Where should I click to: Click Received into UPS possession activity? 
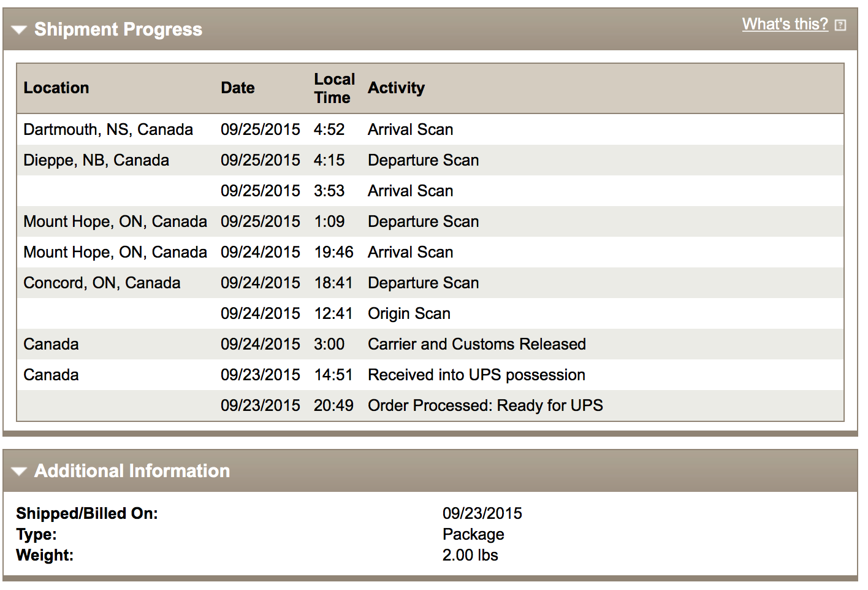pos(476,375)
